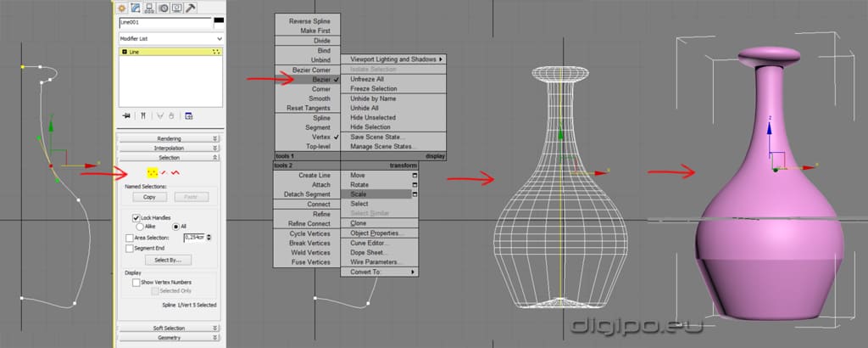Click sub-object dots icon on Line stack entry
The width and height of the screenshot is (868, 348).
pos(216,52)
